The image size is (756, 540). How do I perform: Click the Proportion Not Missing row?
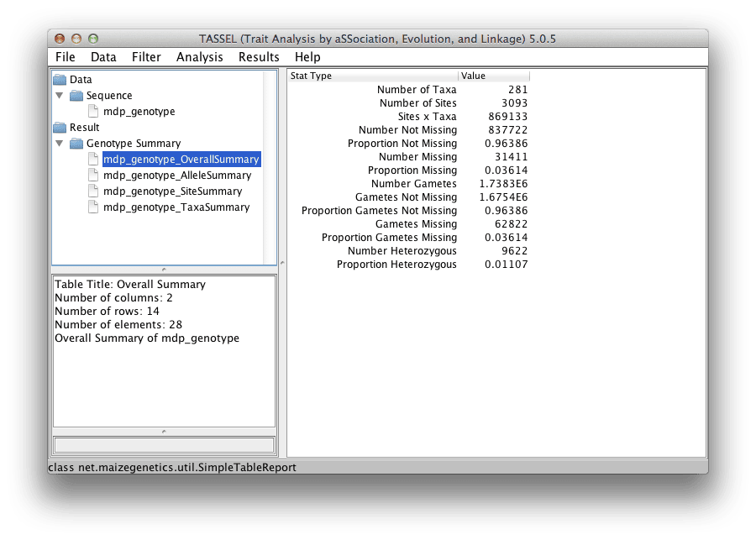click(408, 144)
